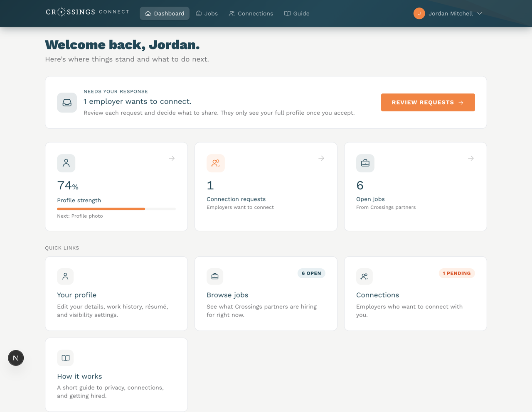Click the Your profile quick link
Image resolution: width=532 pixels, height=412 pixels.
116,294
